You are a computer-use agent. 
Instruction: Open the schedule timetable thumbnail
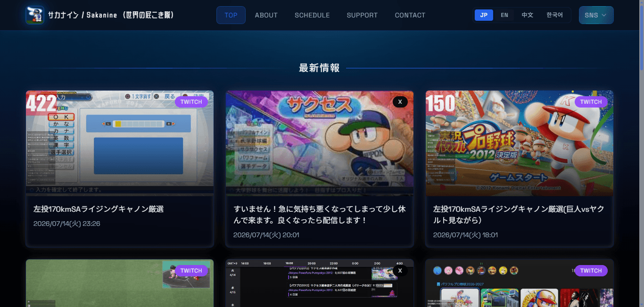pos(320,283)
